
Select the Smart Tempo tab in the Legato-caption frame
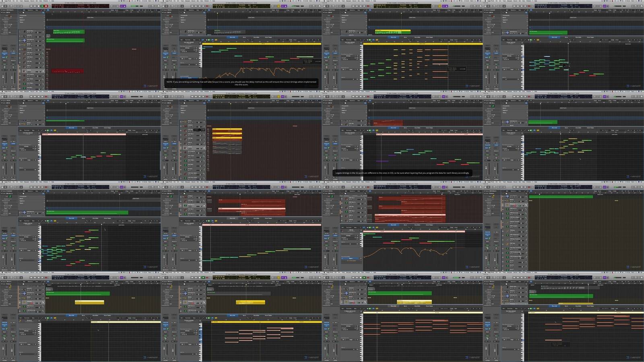click(x=429, y=128)
